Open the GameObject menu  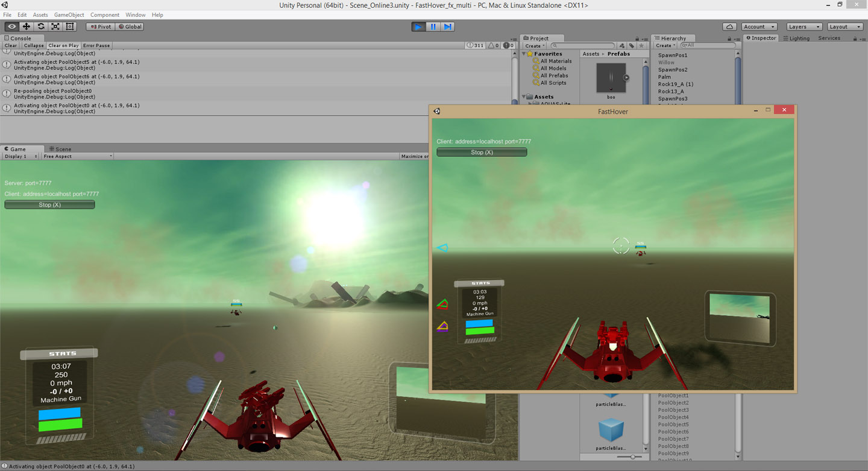coord(69,14)
